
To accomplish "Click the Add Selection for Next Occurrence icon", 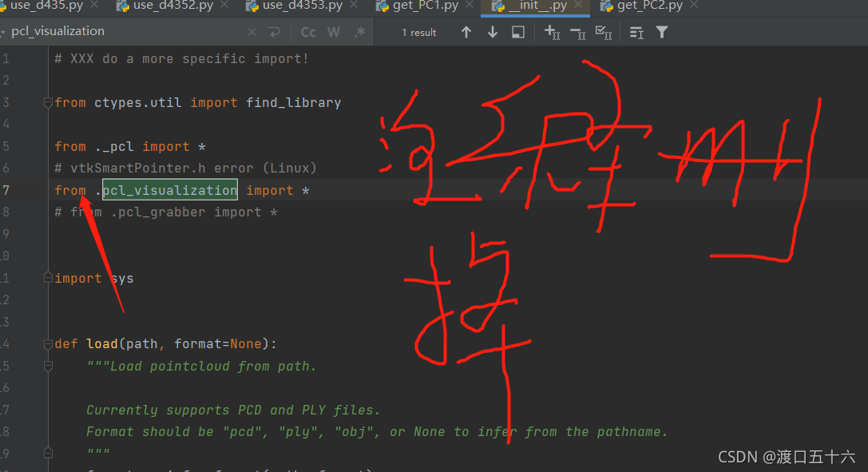I will [552, 32].
